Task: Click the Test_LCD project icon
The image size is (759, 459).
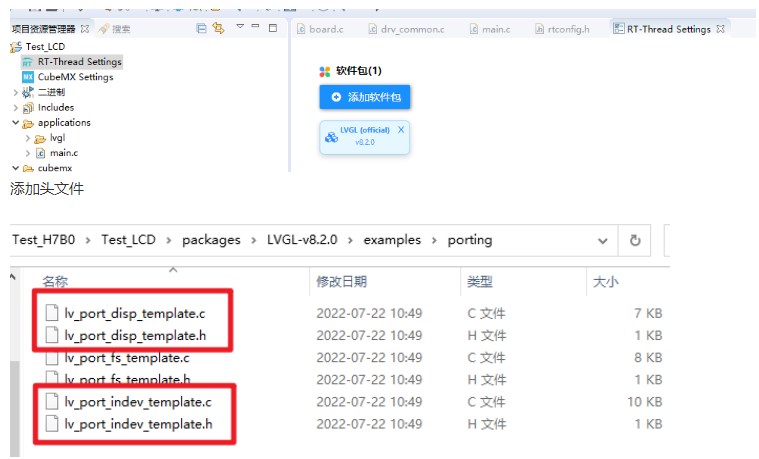Action: [x=16, y=46]
